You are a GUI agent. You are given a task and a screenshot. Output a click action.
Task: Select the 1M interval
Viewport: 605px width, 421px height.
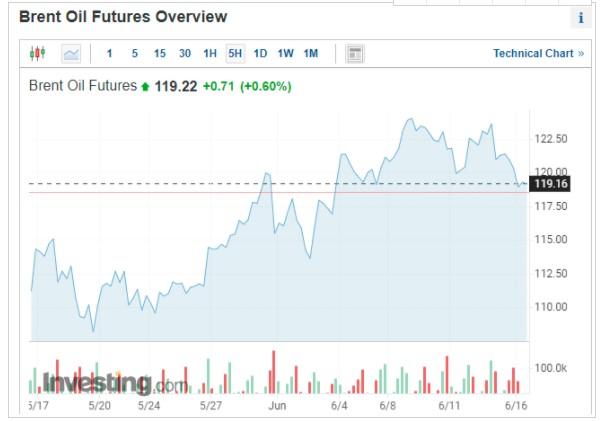[311, 53]
